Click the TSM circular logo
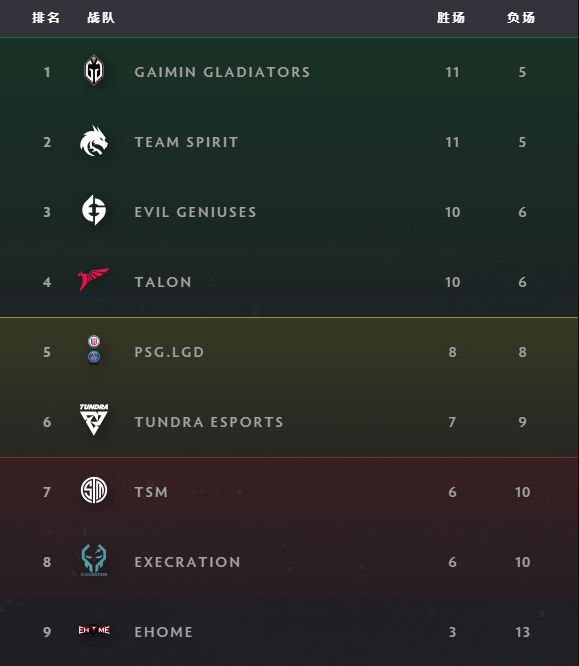This screenshot has width=579, height=666. 94,490
